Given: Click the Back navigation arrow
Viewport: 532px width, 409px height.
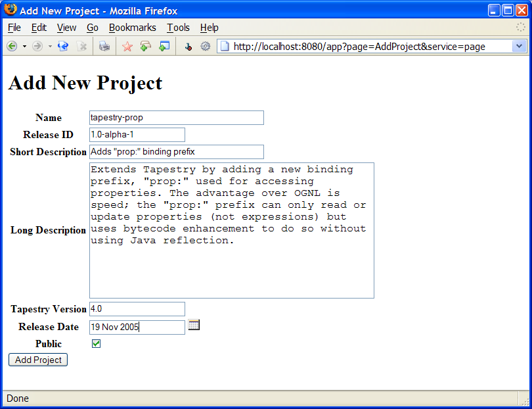Looking at the screenshot, I should [x=12, y=46].
